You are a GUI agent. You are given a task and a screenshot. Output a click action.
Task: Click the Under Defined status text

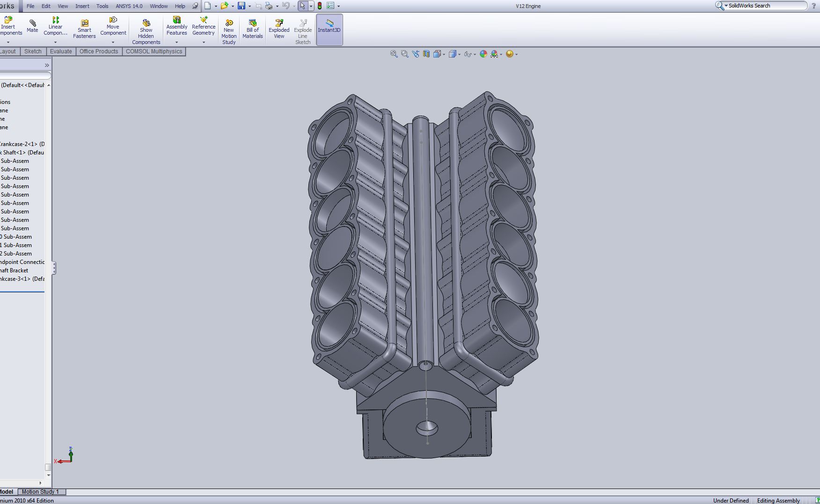click(731, 500)
